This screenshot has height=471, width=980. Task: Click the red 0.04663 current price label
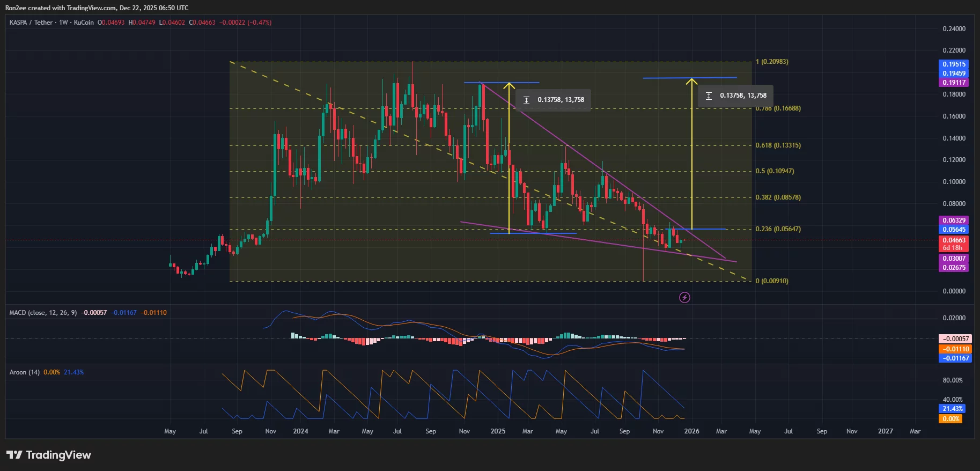pyautogui.click(x=954, y=240)
